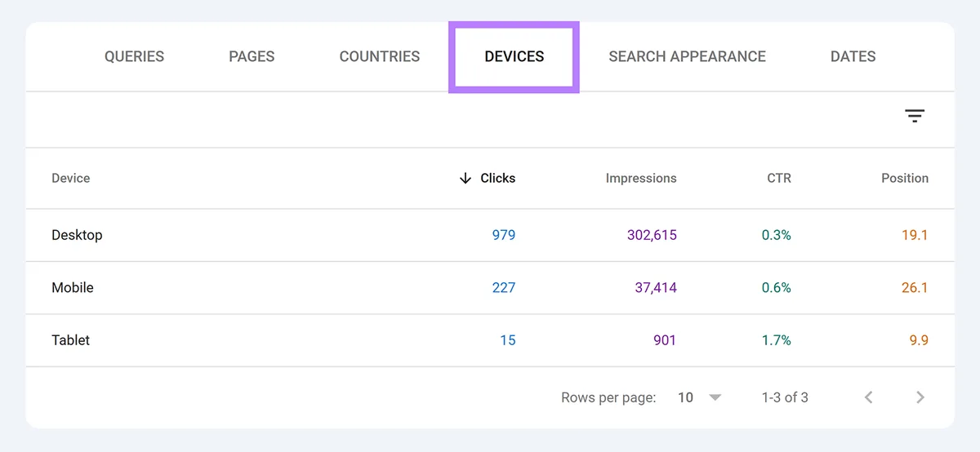Sort by the Position column header
The image size is (980, 452).
(x=905, y=178)
